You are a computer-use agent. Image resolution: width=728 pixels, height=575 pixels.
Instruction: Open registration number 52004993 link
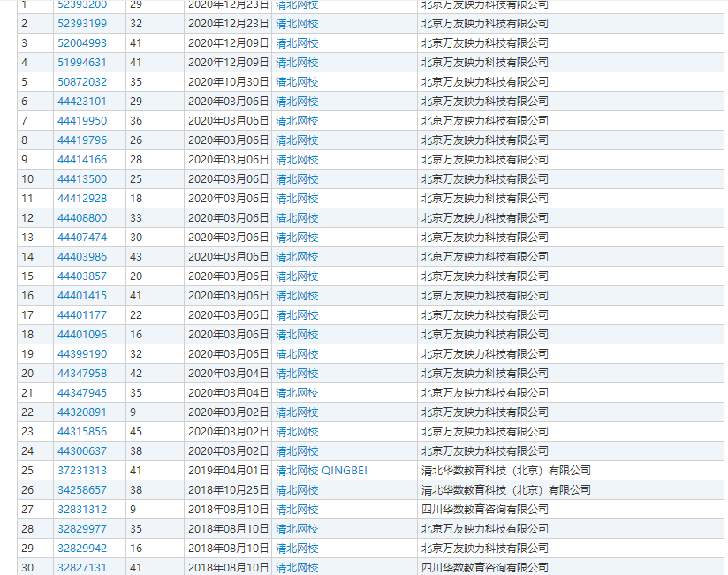point(82,43)
